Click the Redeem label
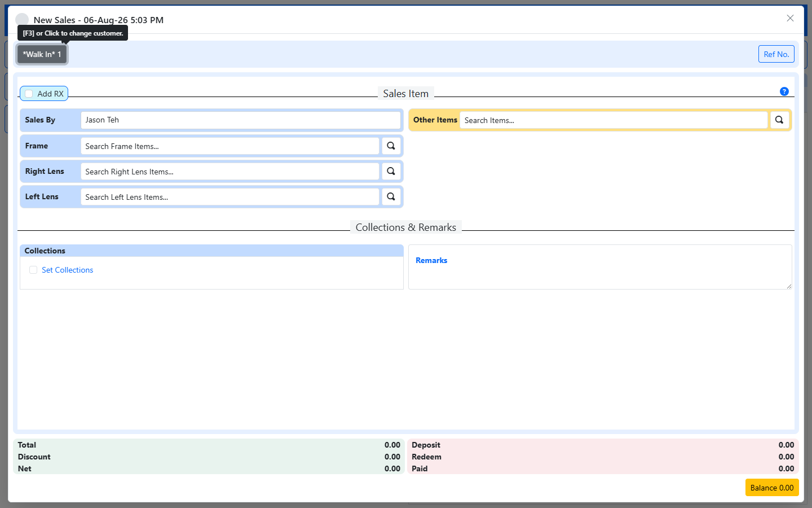 pos(426,457)
